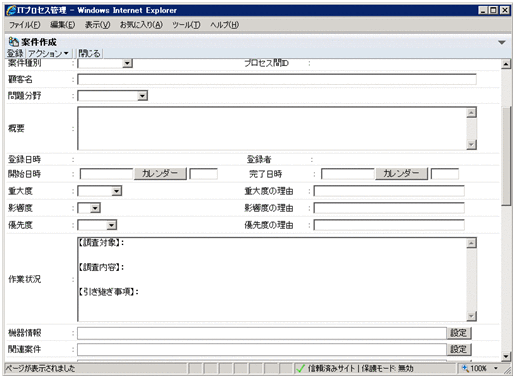The image size is (517, 380).
Task: Click the プロセス間ID label
Action: click(266, 63)
